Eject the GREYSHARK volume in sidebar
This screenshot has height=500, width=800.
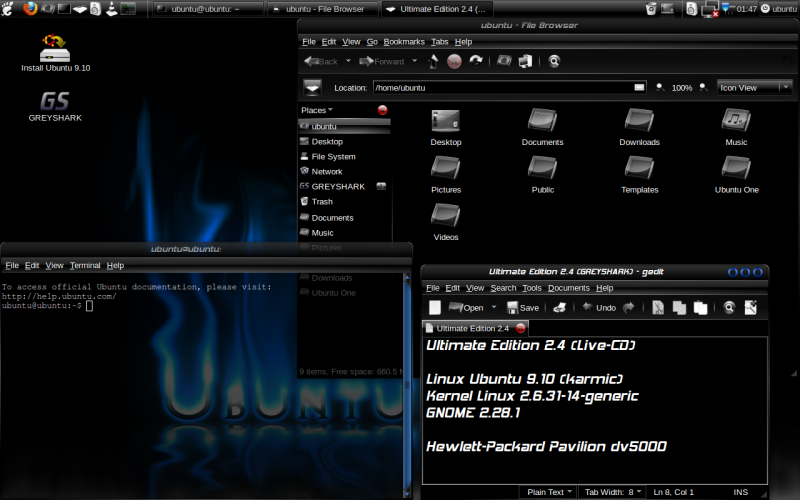381,186
